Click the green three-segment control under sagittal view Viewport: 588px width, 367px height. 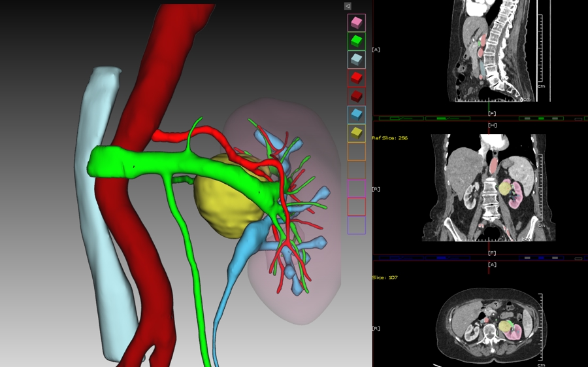point(541,118)
